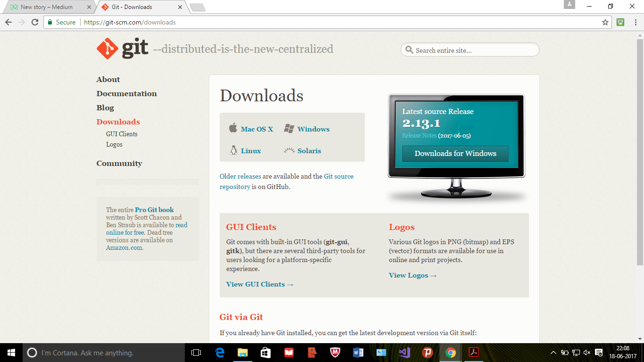Open the Chrome three-dot menu
This screenshot has height=362, width=644.
coord(635,22)
